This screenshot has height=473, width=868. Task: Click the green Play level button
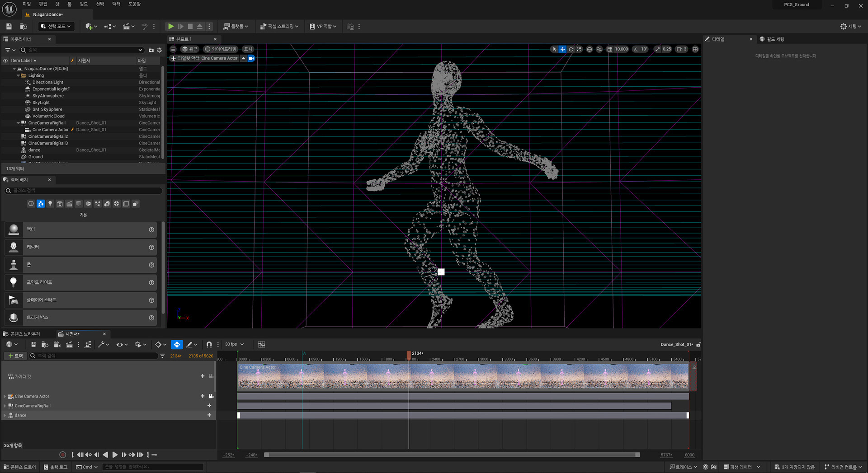171,27
